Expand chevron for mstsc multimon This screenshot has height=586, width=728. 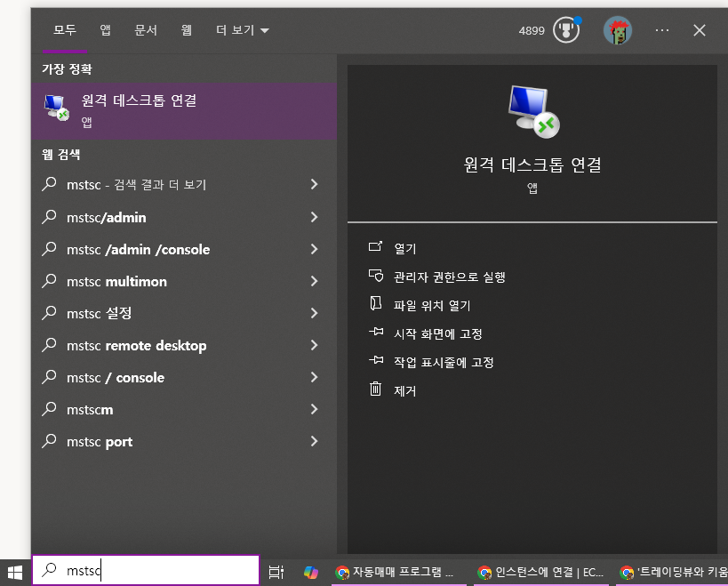pos(315,281)
